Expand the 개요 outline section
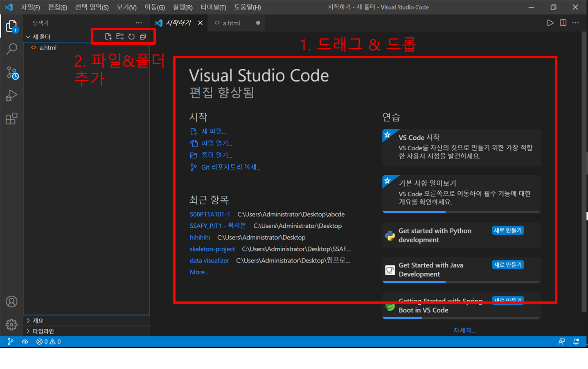The width and height of the screenshot is (588, 369). coord(86,321)
